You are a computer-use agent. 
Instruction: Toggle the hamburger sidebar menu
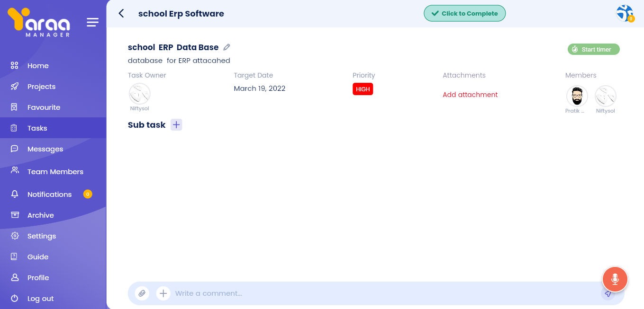click(x=93, y=22)
